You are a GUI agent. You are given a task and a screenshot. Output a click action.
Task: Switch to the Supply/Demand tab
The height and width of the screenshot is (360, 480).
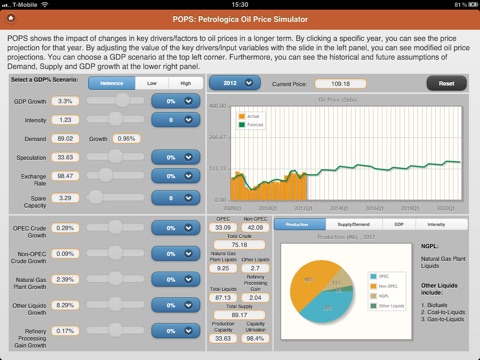coord(354,224)
